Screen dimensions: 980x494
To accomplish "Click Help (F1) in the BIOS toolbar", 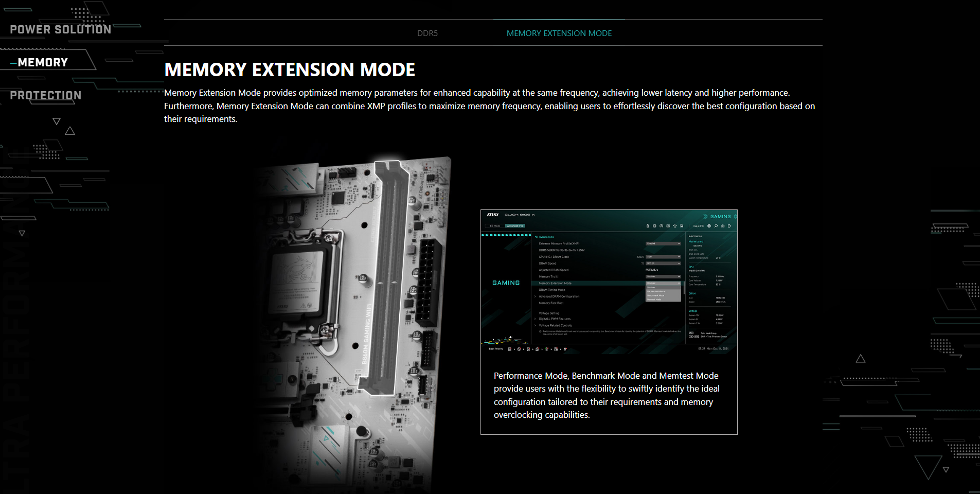I will 698,226.
